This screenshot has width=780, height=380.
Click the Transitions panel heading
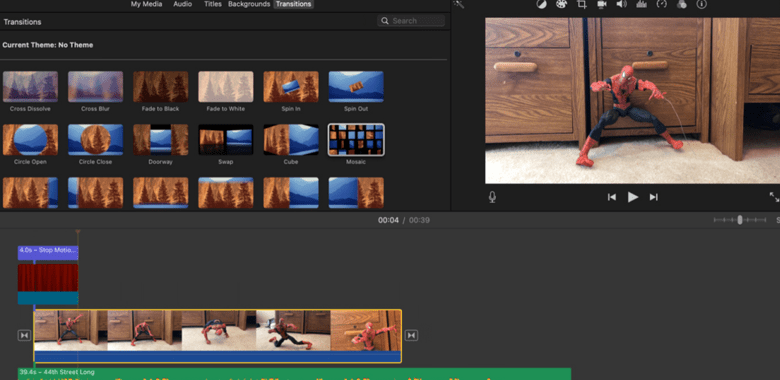click(x=22, y=22)
